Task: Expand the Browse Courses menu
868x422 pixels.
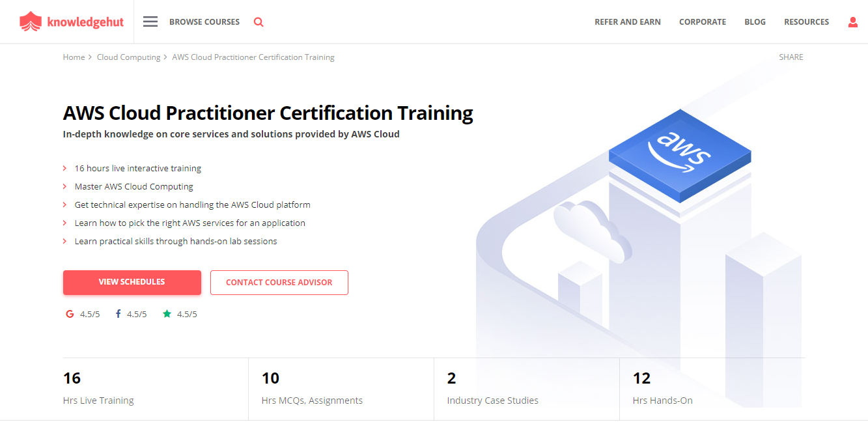Action: pyautogui.click(x=204, y=21)
